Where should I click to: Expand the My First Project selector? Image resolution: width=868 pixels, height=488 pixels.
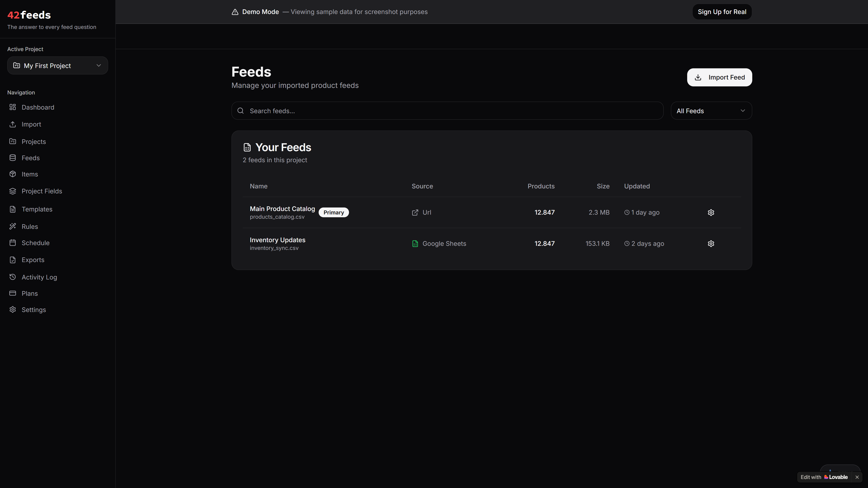point(57,65)
